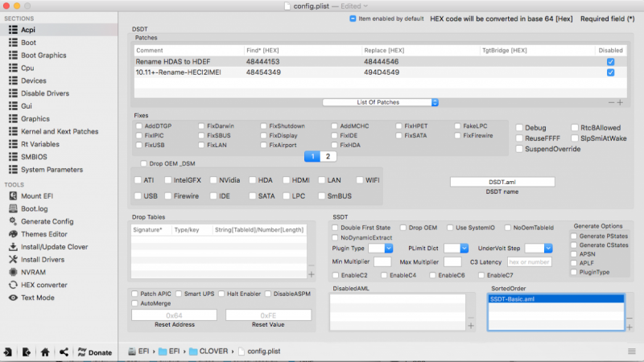Add a SortedOrder entry with plus
The height and width of the screenshot is (362, 644).
point(630,327)
